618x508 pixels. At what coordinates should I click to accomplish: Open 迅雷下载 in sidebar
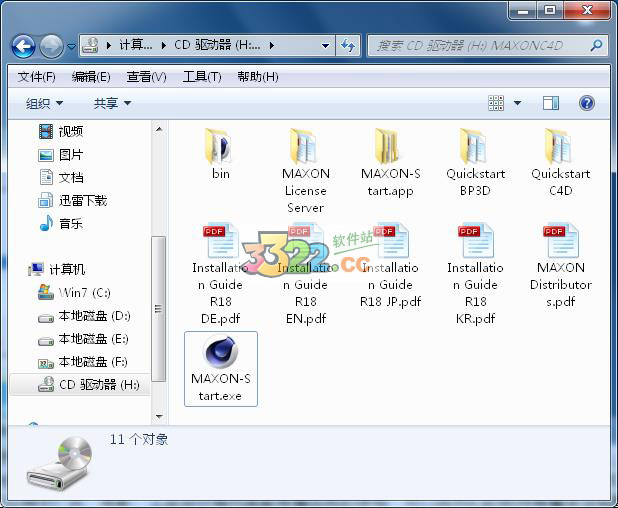click(73, 201)
